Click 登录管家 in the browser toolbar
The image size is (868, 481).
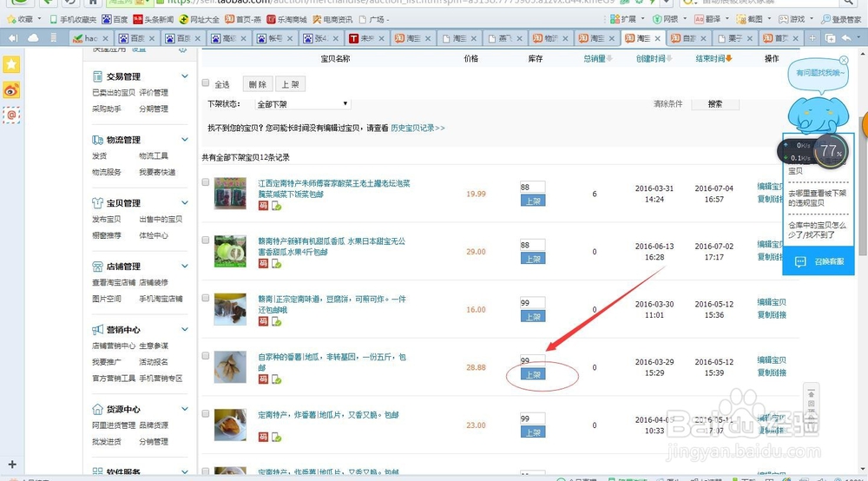click(x=841, y=19)
